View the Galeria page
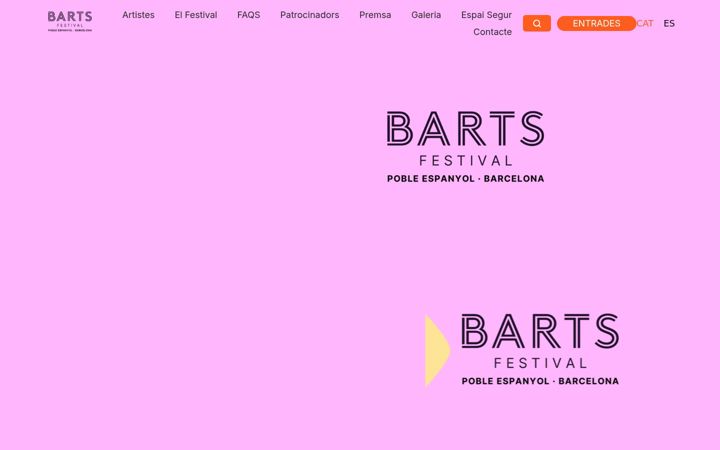This screenshot has width=720, height=450. [426, 15]
